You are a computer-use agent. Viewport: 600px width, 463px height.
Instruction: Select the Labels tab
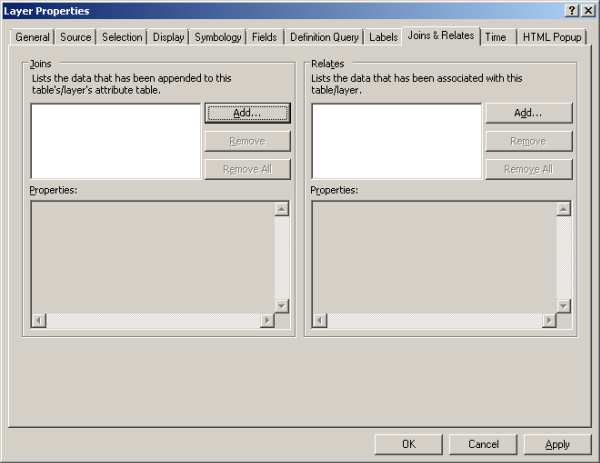click(383, 37)
